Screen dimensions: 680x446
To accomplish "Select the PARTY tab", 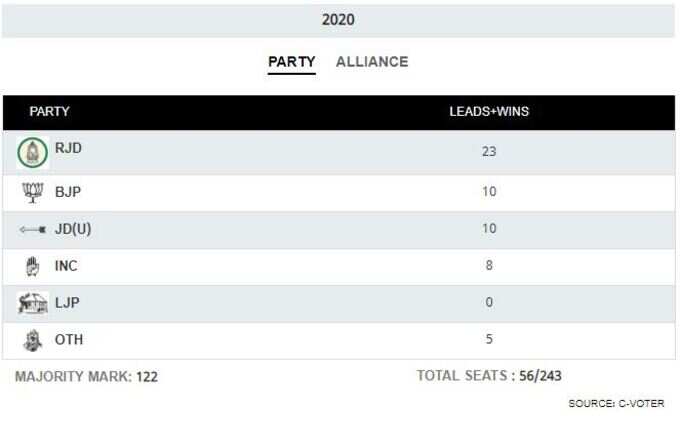I will (291, 62).
